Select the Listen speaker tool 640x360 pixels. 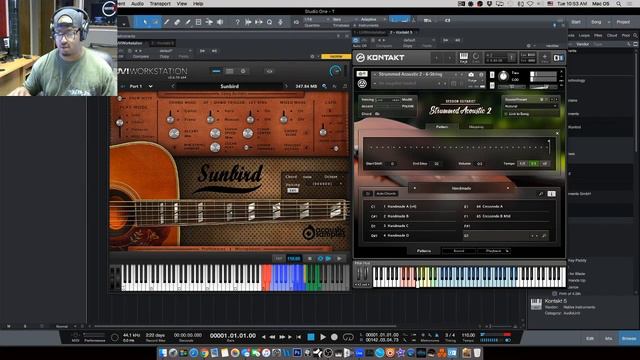click(x=220, y=22)
